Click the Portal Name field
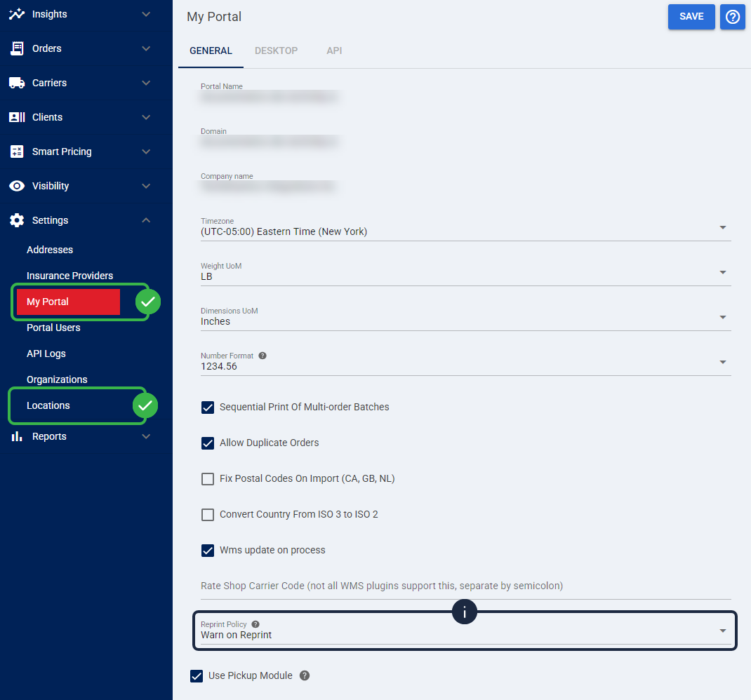 270,94
